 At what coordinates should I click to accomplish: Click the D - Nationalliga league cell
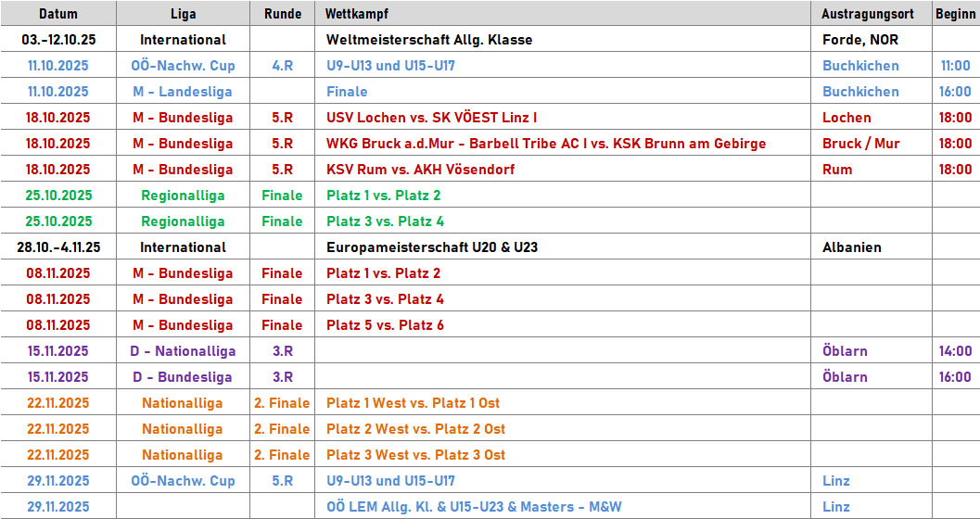183,351
